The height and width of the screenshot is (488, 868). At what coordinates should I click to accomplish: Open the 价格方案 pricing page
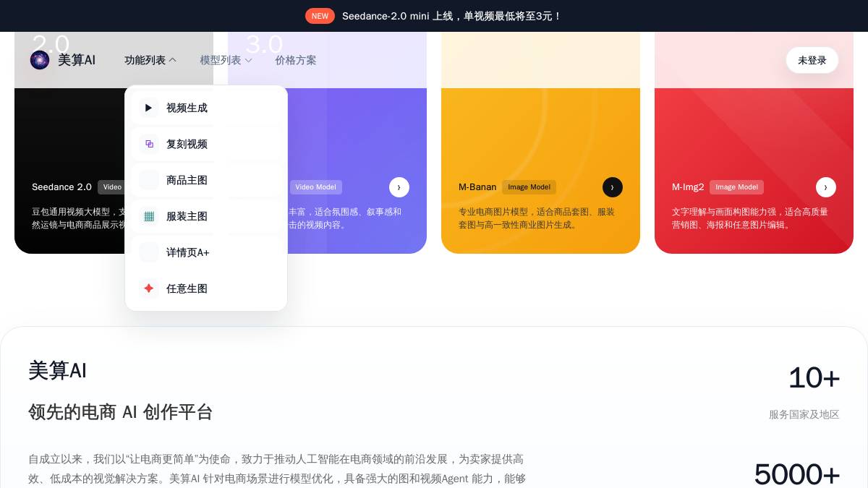[296, 60]
